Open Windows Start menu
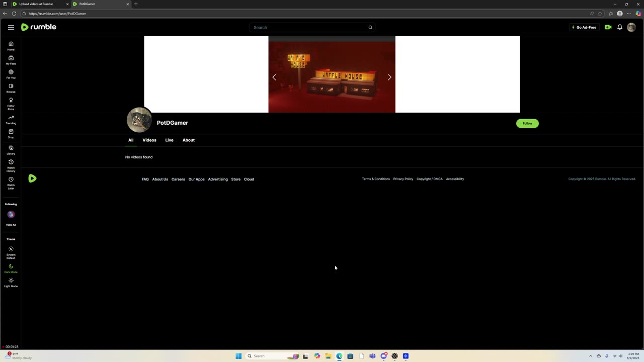644x362 pixels. [x=238, y=356]
